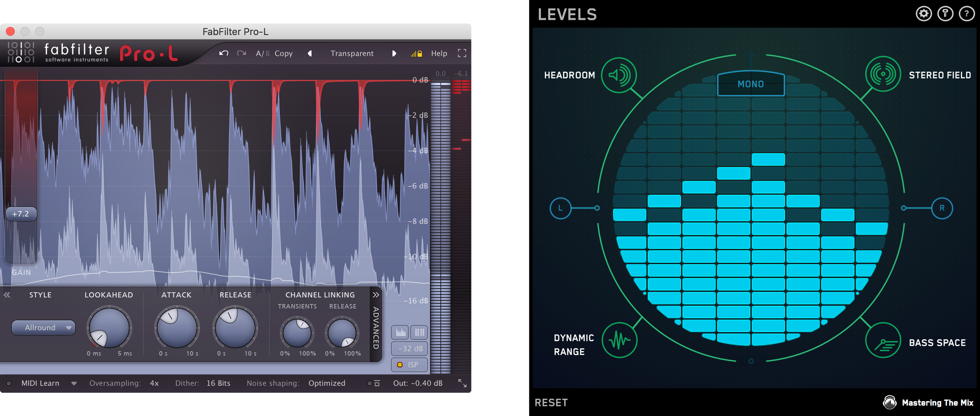Image resolution: width=980 pixels, height=416 pixels.
Task: Copy the current A/B state
Action: (x=283, y=53)
